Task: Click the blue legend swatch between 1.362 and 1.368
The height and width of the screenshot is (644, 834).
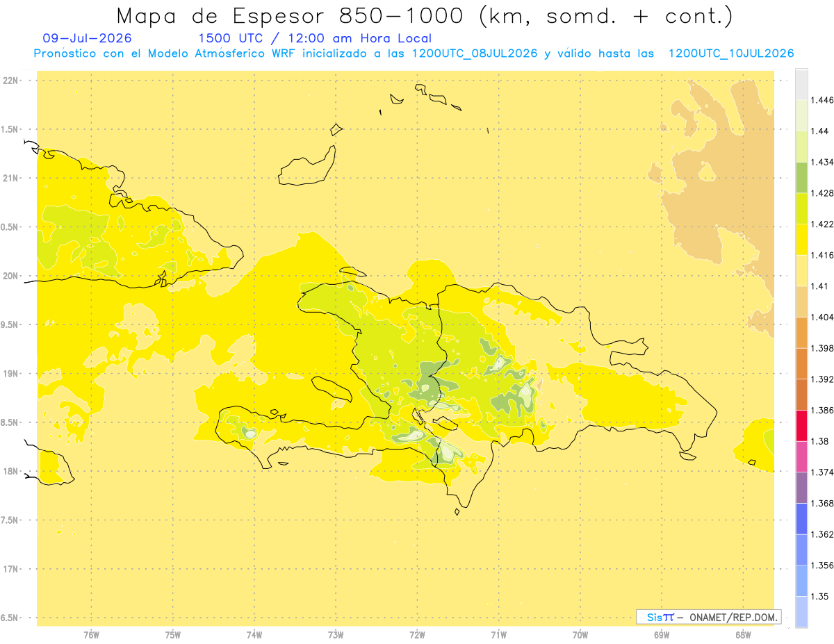Action: pyautogui.click(x=801, y=519)
